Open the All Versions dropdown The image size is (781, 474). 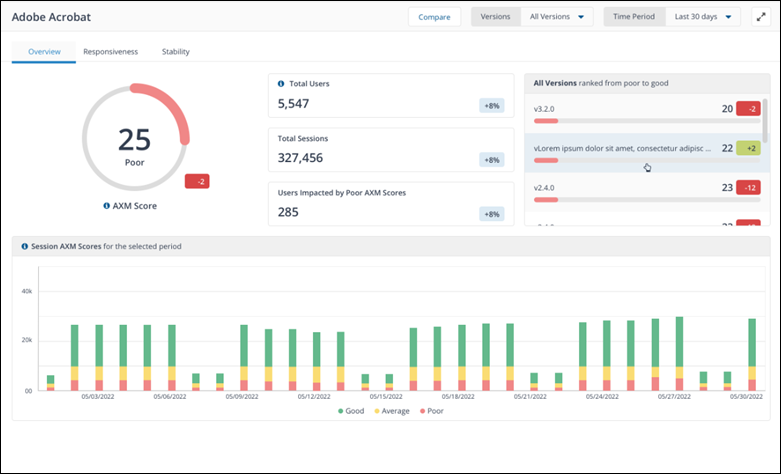(557, 17)
